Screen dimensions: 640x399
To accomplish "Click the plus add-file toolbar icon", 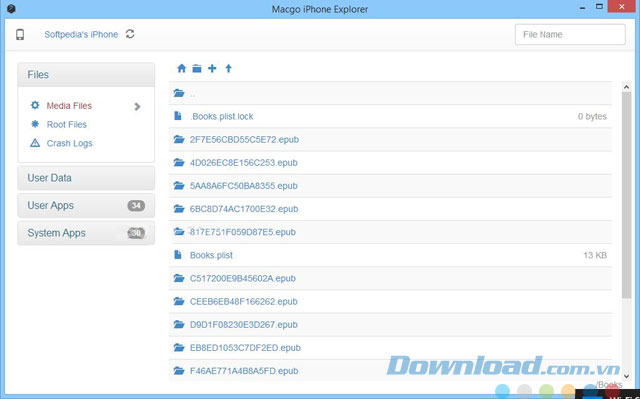I will tap(212, 68).
